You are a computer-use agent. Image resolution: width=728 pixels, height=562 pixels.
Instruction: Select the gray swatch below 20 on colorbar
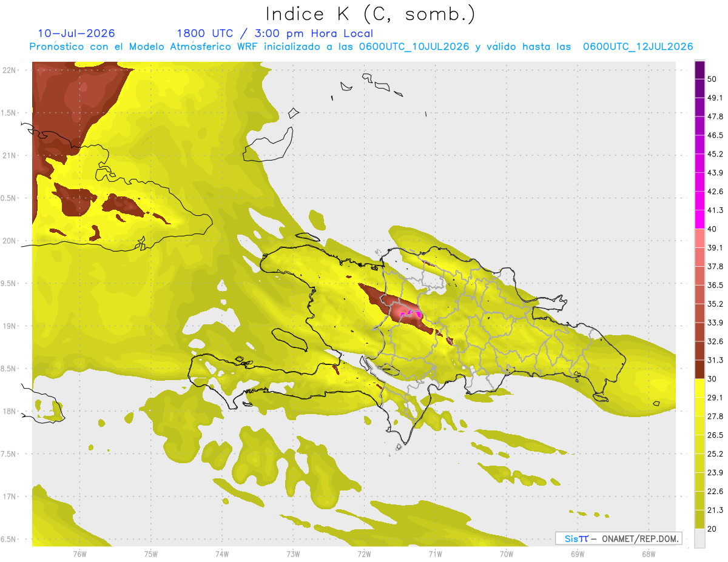[x=699, y=538]
